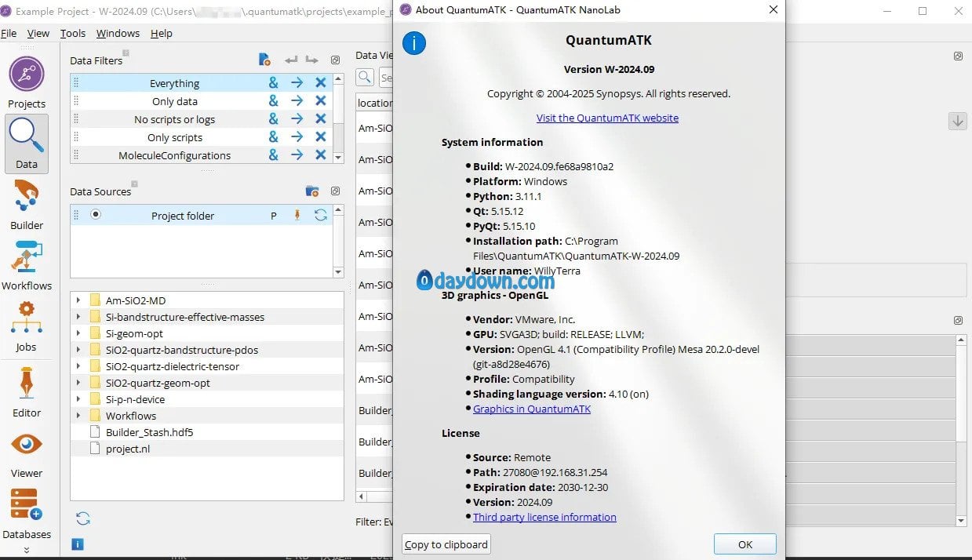Open the Databases icon

coord(26,505)
